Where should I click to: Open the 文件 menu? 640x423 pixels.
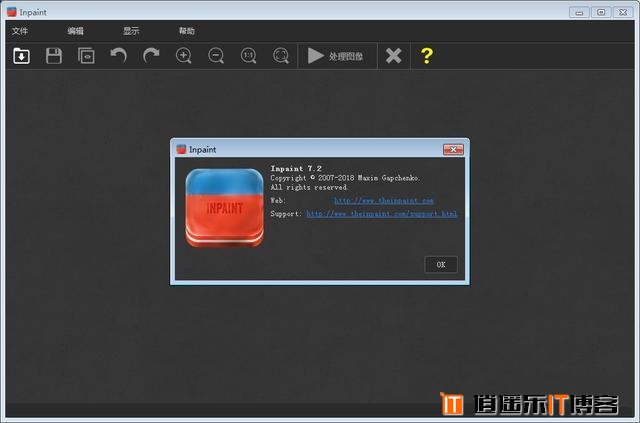click(x=20, y=31)
